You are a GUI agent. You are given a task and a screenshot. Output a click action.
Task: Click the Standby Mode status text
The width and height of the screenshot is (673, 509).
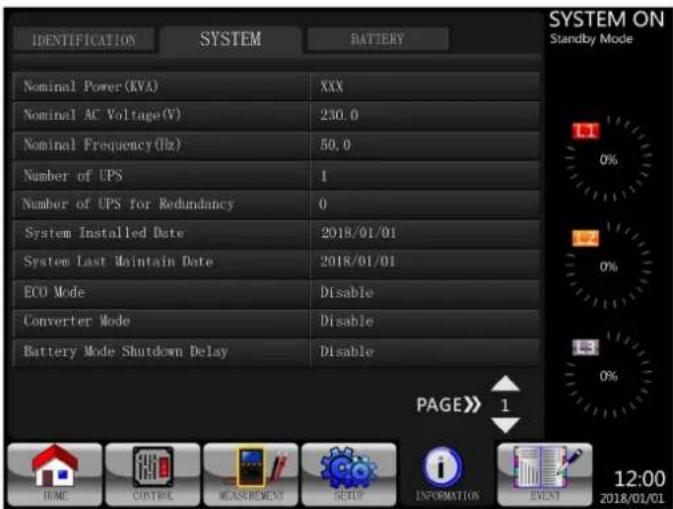[591, 39]
